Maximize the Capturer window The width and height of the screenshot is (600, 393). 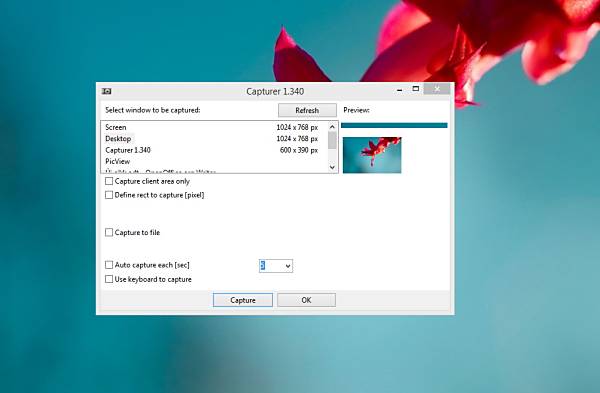point(416,89)
